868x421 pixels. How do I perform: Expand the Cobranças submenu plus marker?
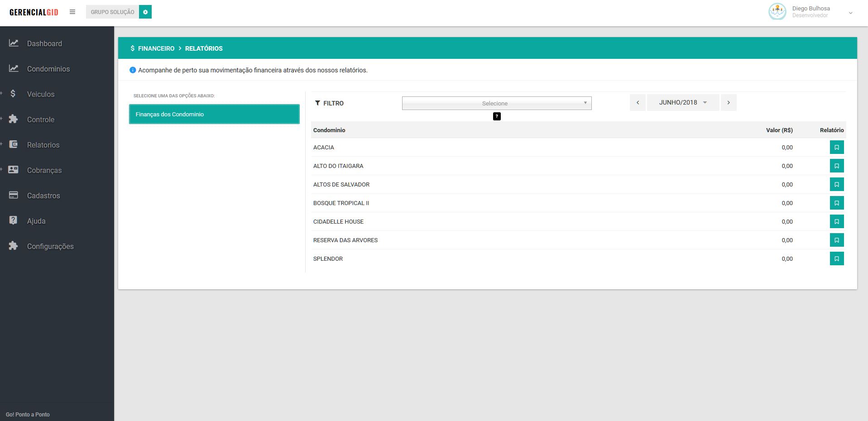pos(1,169)
